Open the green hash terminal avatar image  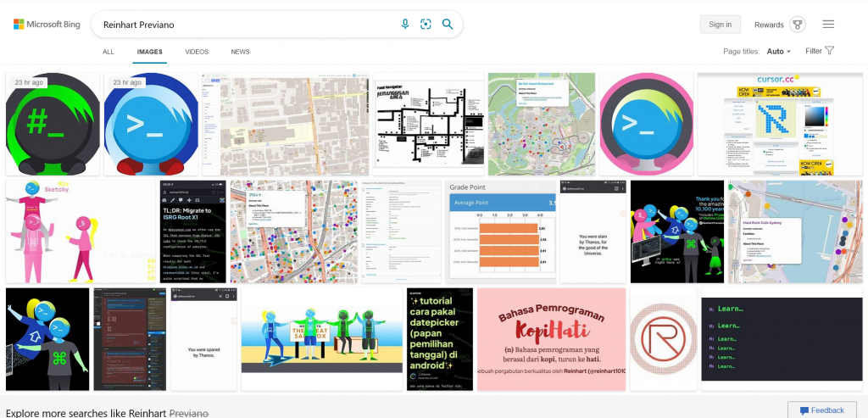(53, 124)
